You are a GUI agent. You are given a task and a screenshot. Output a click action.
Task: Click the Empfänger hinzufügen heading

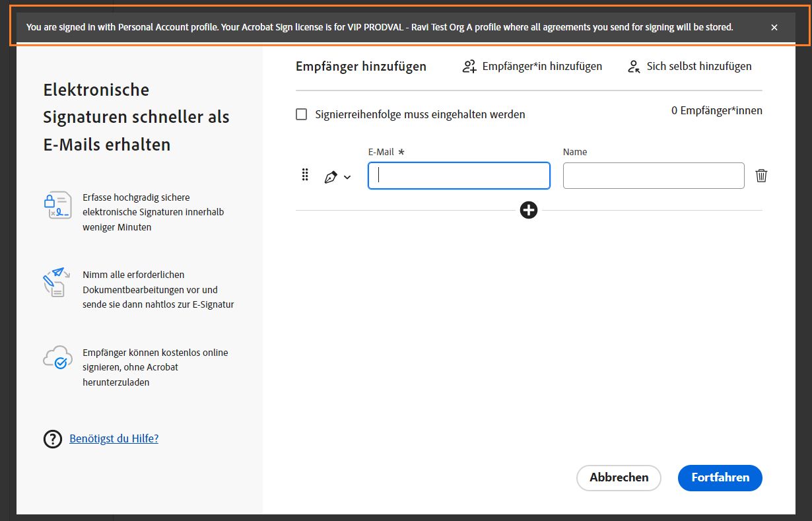click(361, 66)
